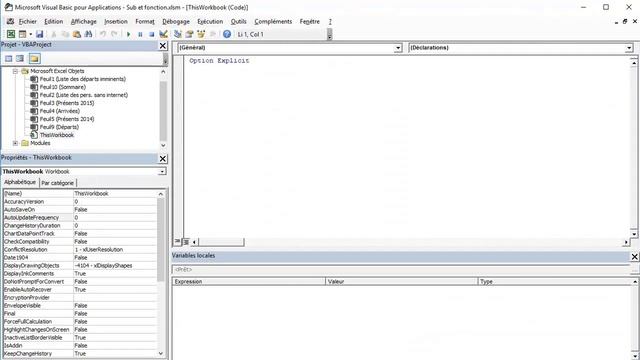Select Feuil3 (Présents 2015) sheet object
Image resolution: width=640 pixels, height=360 pixels.
click(x=67, y=103)
